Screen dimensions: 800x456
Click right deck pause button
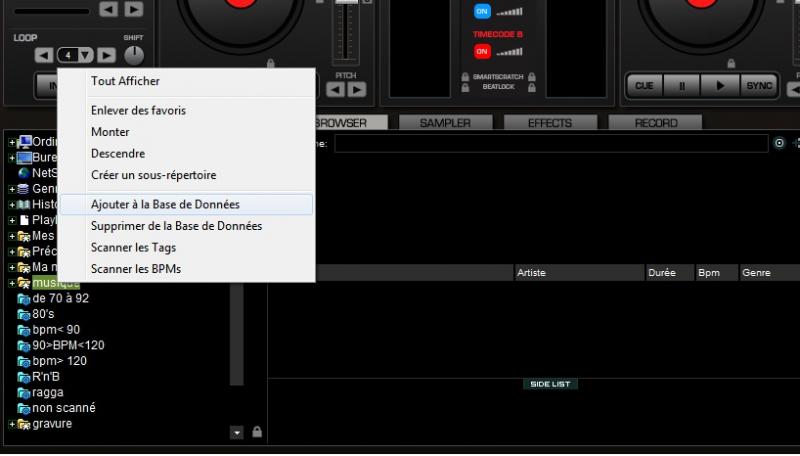(682, 86)
